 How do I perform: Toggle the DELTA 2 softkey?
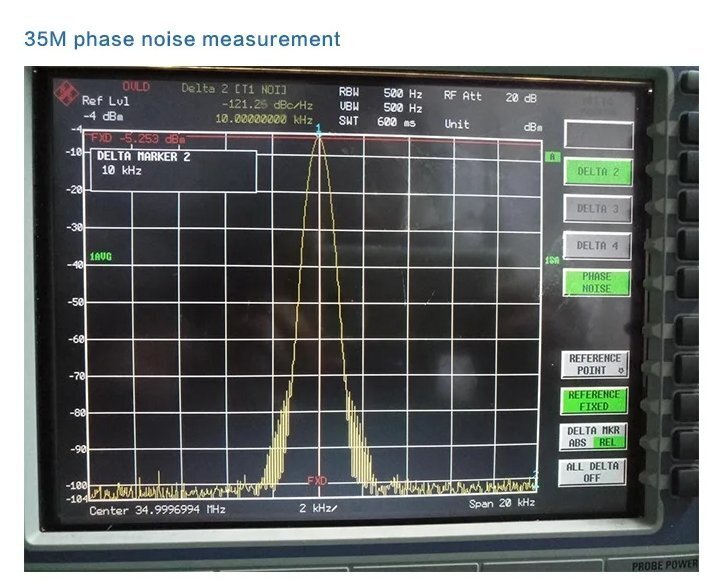(598, 172)
